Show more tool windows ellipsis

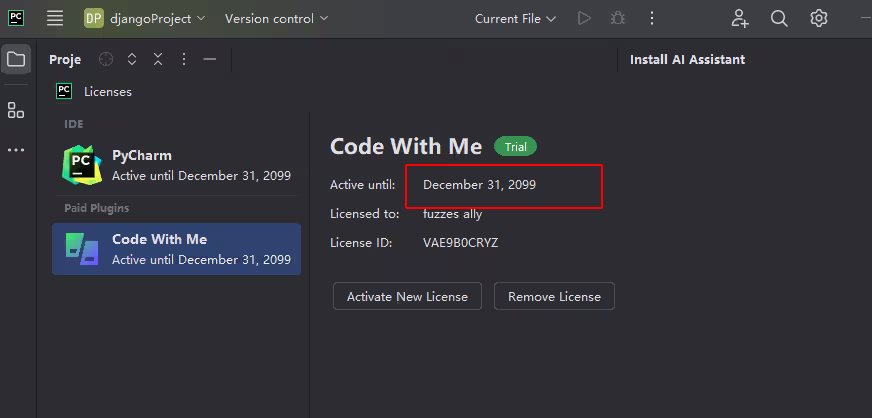pyautogui.click(x=16, y=150)
